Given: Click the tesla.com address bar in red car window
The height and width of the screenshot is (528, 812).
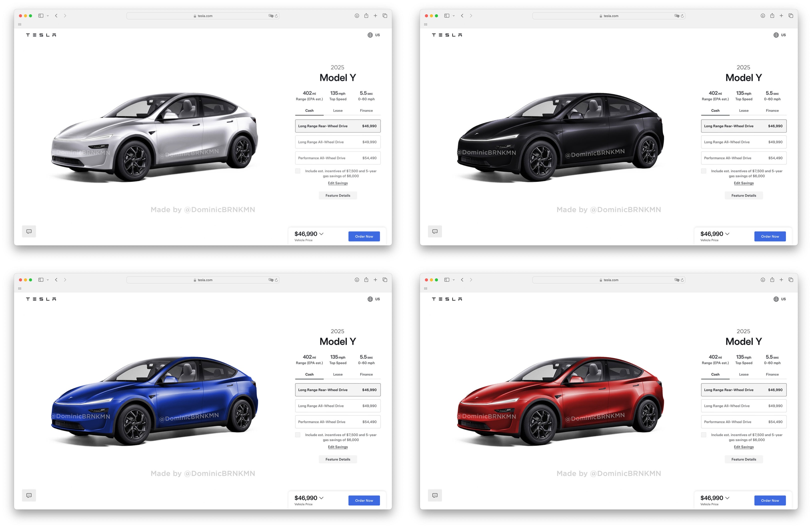Looking at the screenshot, I should (x=609, y=280).
